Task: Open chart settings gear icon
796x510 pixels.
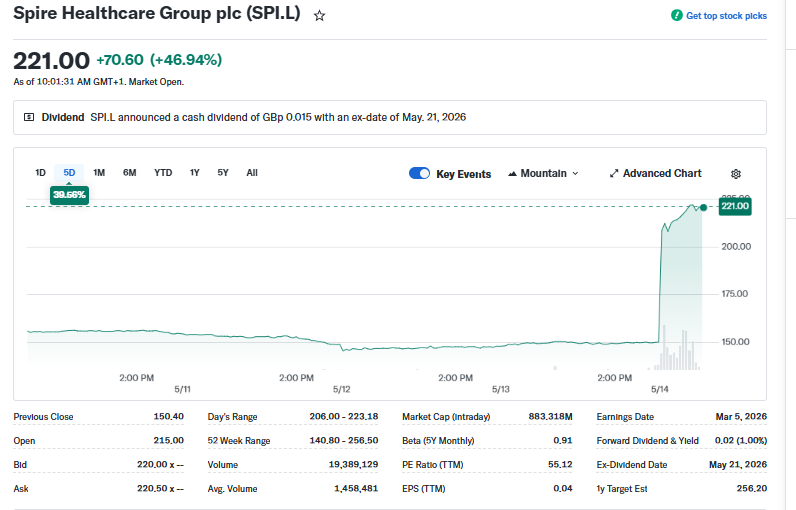Action: (x=736, y=174)
